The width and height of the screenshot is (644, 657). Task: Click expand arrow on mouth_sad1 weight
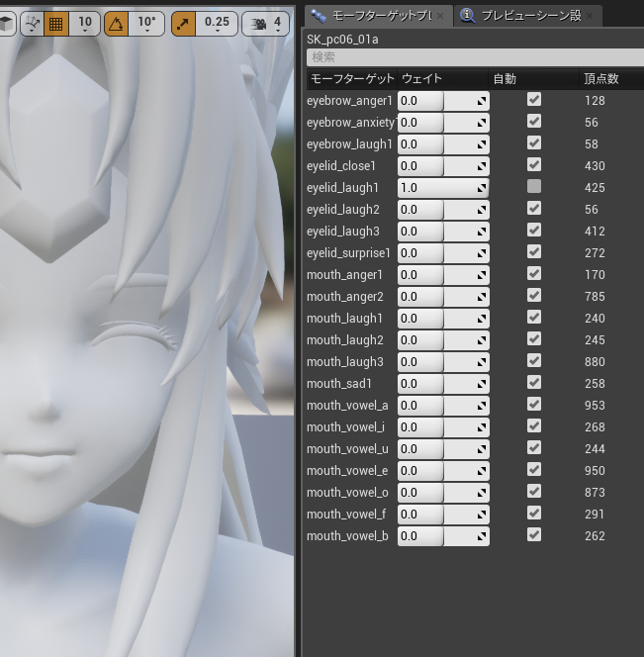(482, 384)
